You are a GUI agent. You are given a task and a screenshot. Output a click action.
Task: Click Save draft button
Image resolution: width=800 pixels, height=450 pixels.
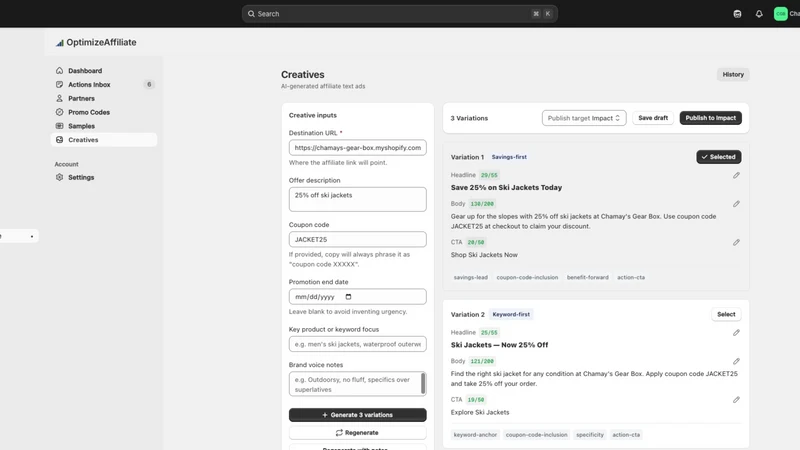pos(653,118)
